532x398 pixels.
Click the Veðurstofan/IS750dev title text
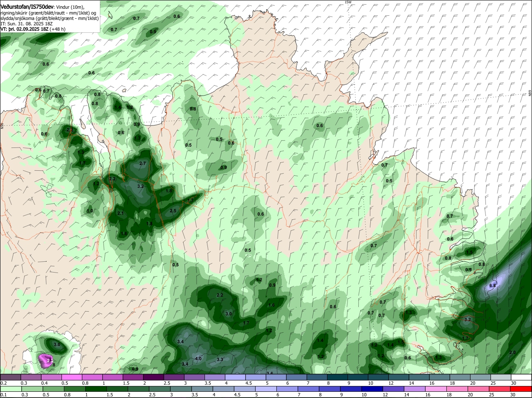pyautogui.click(x=27, y=6)
